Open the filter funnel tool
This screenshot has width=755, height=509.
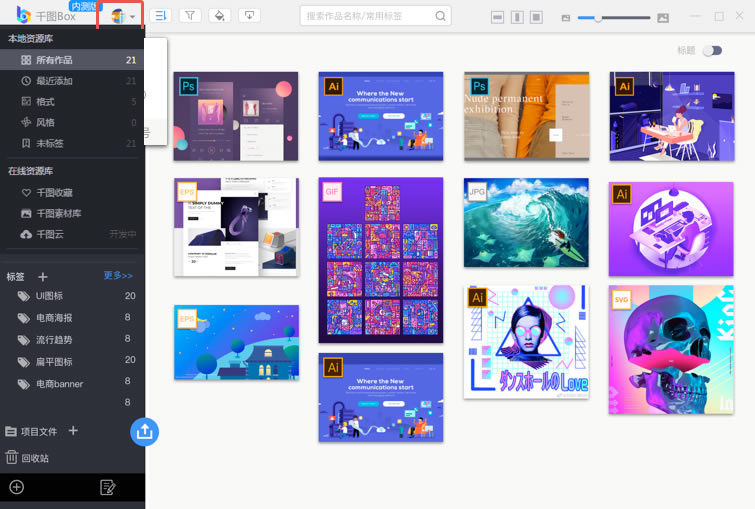(x=190, y=16)
